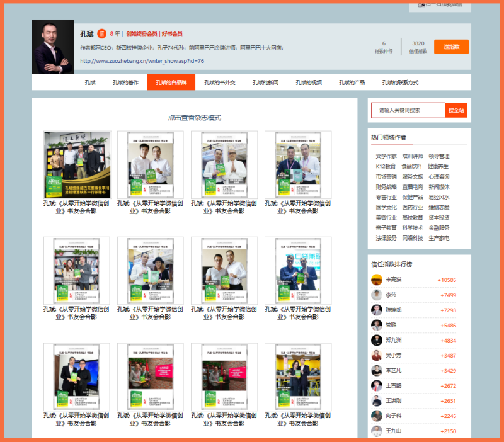Viewport: 504px width, 442px height.
Task: Click the keyword search input field
Action: point(408,110)
